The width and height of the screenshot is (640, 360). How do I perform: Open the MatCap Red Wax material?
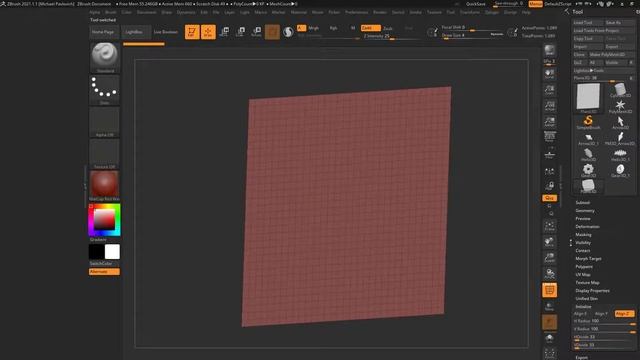tap(104, 186)
